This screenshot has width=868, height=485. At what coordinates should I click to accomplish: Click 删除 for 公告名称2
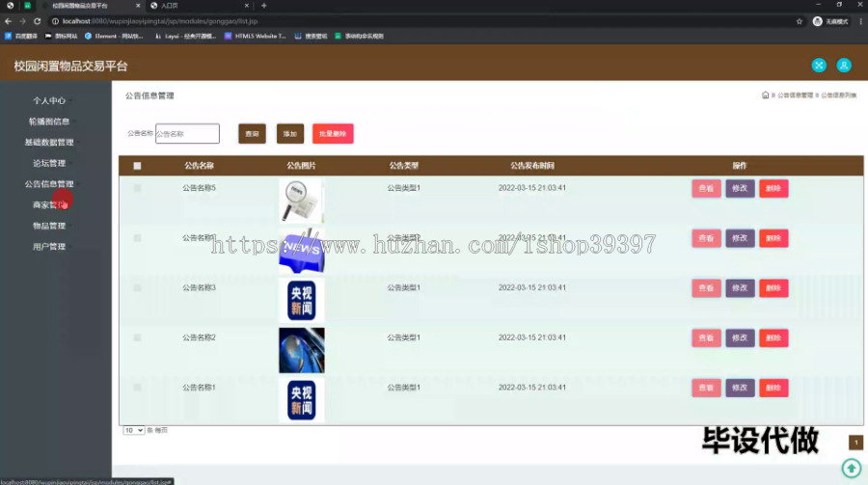773,337
